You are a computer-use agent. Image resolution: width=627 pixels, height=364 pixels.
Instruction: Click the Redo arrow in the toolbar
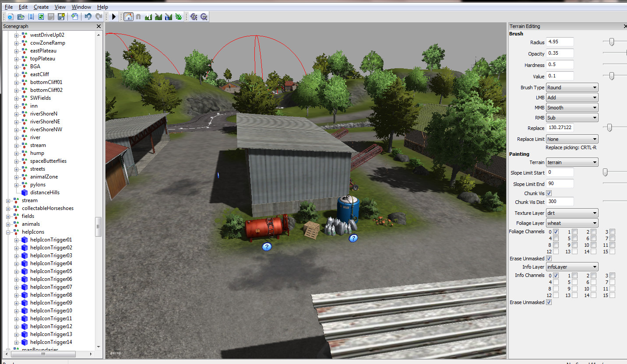coord(99,17)
